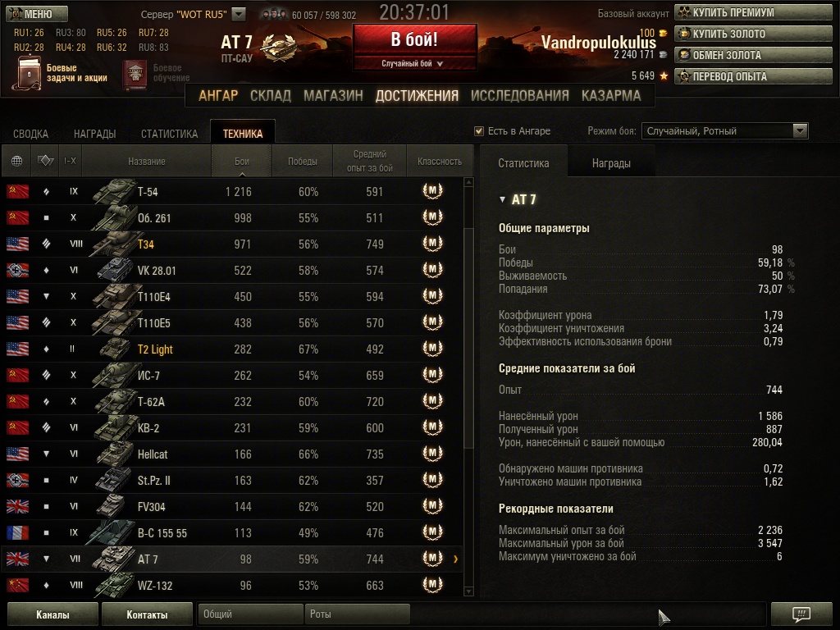This screenshot has height=630, width=840.
Task: Open the СТАТИСТИКА tab
Action: (169, 134)
